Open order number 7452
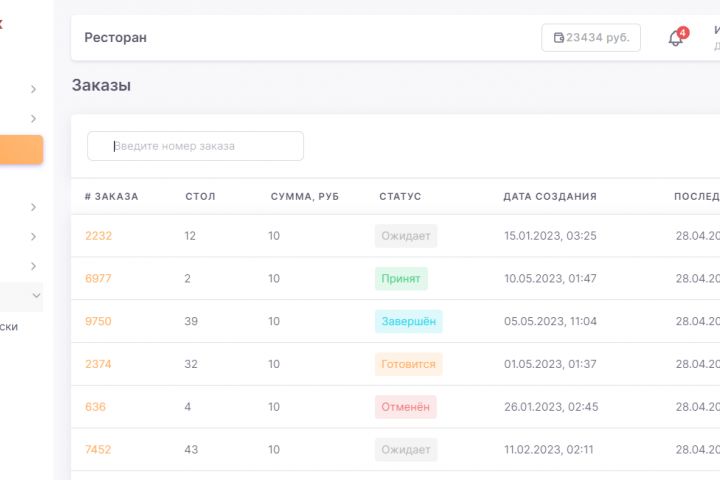This screenshot has width=720, height=480. point(98,450)
